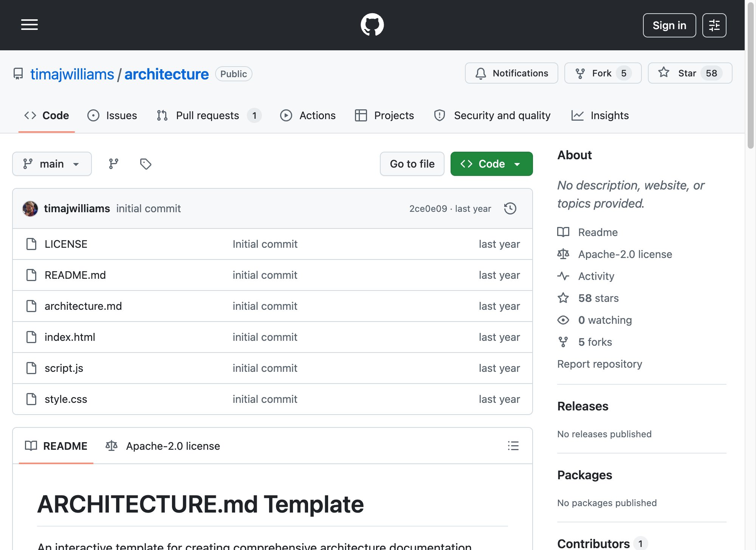Screen dimensions: 756x550
Task: Open the hamburger navigation menu
Action: click(29, 25)
